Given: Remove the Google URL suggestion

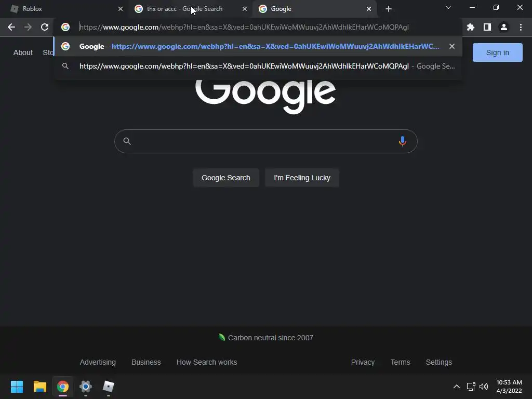Looking at the screenshot, I should [x=451, y=46].
